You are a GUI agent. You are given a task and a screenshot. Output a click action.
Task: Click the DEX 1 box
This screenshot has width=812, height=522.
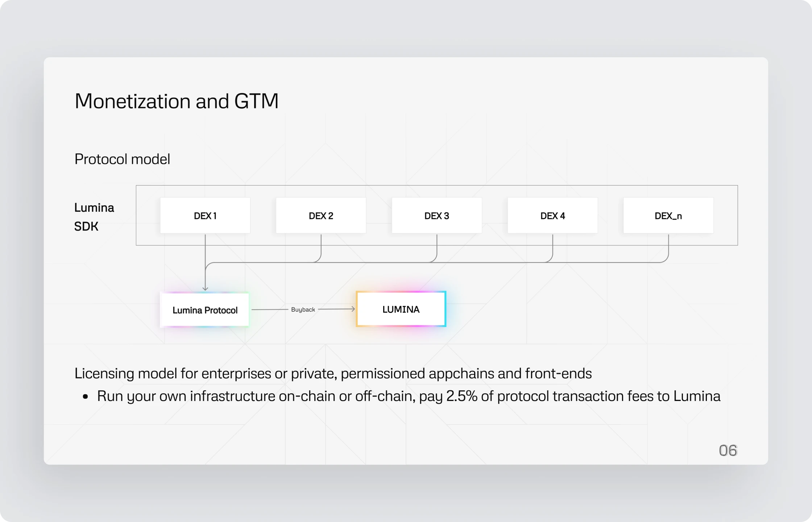[205, 216]
